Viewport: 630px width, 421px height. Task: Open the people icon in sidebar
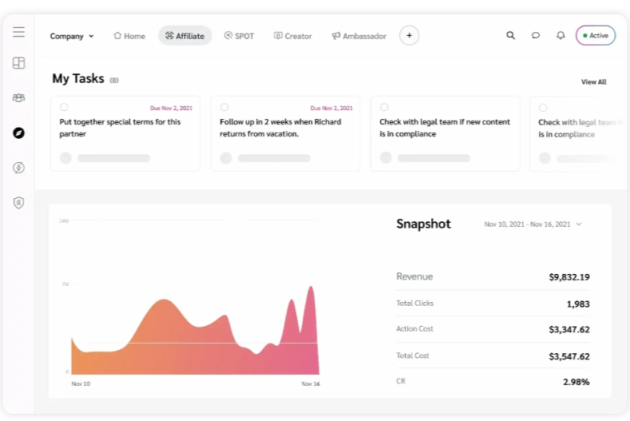tap(18, 98)
